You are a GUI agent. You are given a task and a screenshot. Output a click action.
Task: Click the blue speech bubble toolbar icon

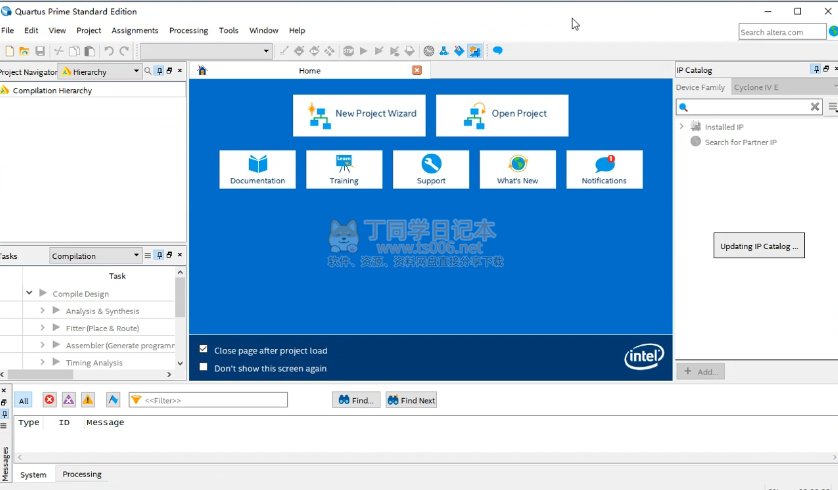(x=497, y=51)
